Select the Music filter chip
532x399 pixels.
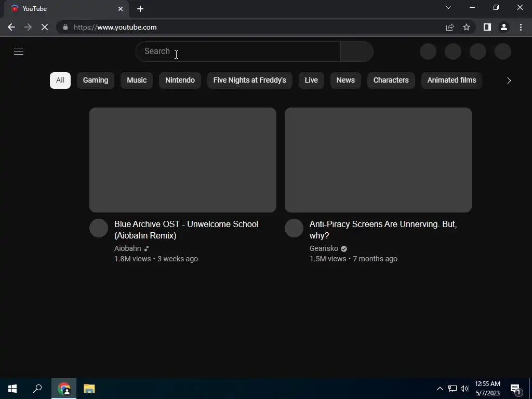click(137, 81)
